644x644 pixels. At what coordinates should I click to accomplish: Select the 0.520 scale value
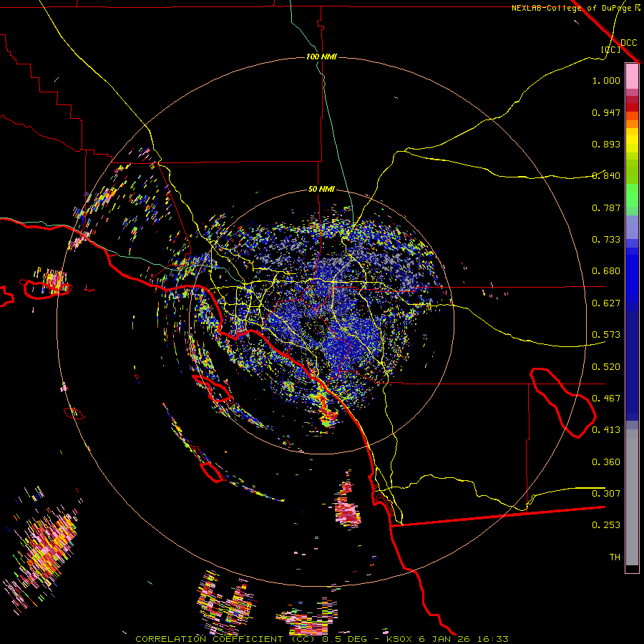click(x=606, y=367)
